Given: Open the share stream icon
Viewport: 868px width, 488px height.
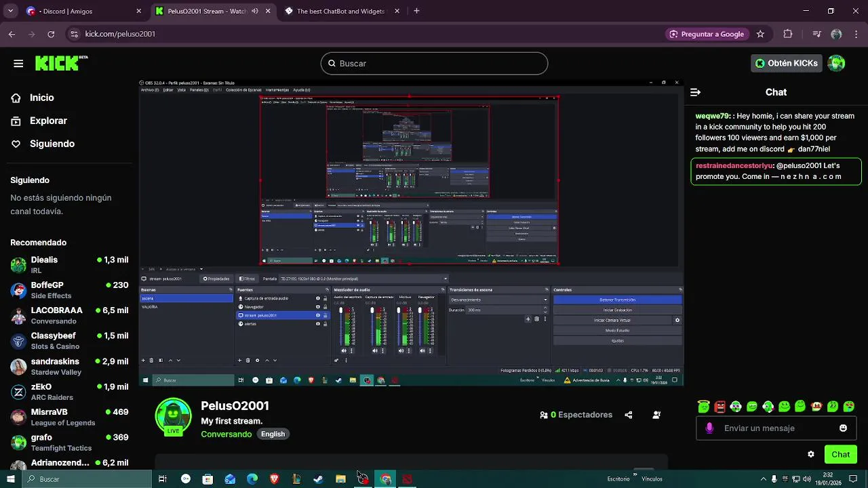Looking at the screenshot, I should tap(629, 415).
